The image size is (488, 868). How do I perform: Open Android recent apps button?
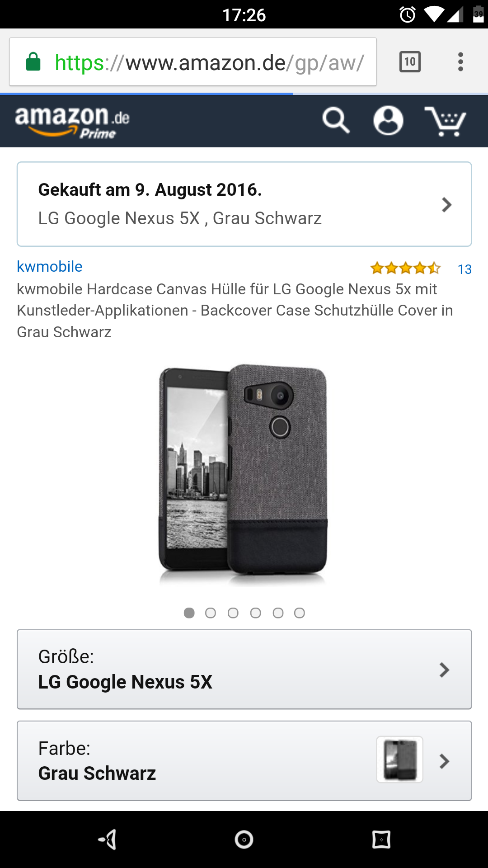point(381,840)
